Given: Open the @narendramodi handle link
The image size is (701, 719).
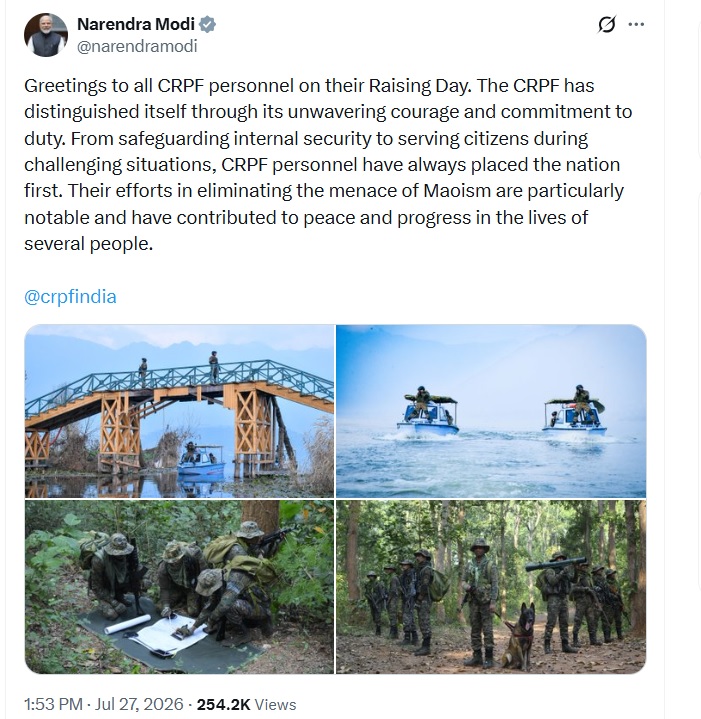Looking at the screenshot, I should coord(137,46).
